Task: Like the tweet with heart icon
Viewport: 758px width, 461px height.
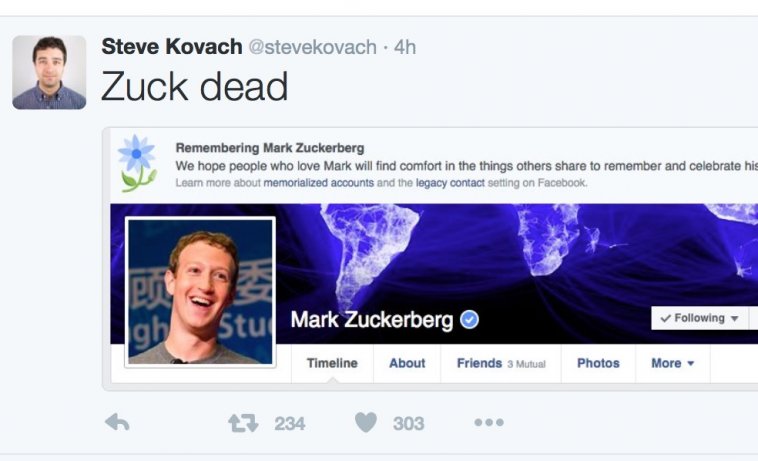Action: [366, 423]
